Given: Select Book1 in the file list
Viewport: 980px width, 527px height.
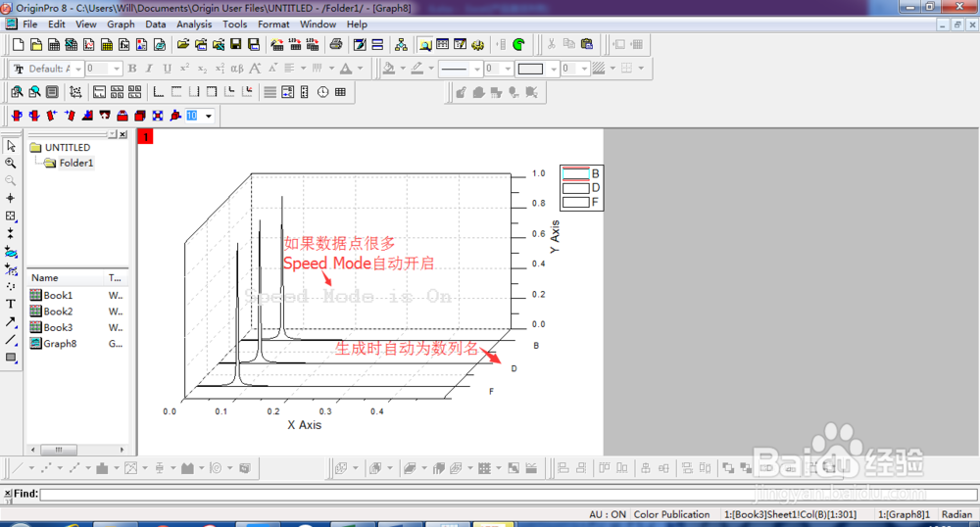Looking at the screenshot, I should [52, 295].
